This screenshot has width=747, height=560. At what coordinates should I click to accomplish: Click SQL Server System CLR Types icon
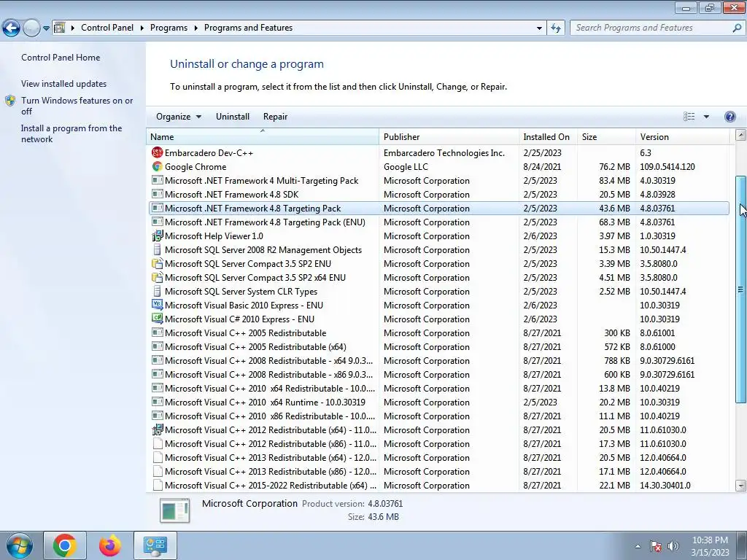157,291
